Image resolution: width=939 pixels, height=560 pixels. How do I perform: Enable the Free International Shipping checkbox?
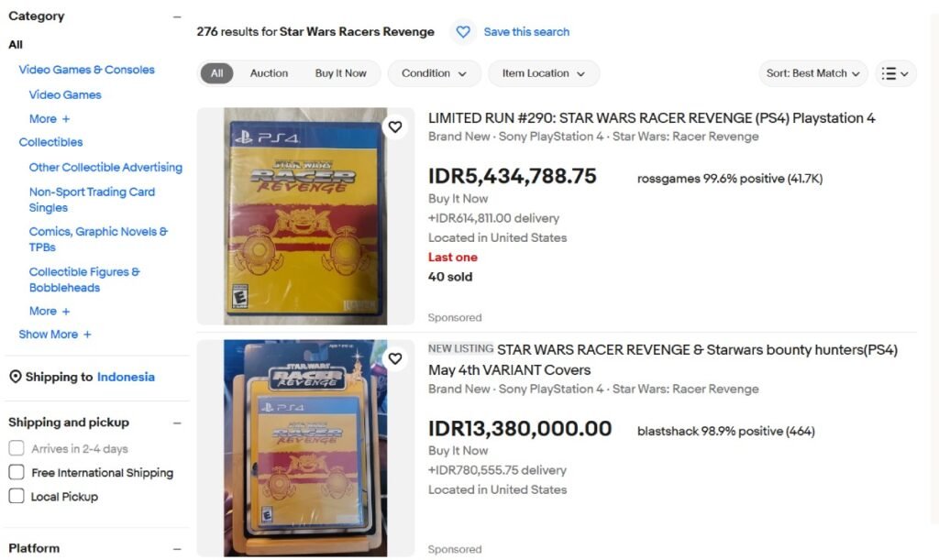click(17, 473)
